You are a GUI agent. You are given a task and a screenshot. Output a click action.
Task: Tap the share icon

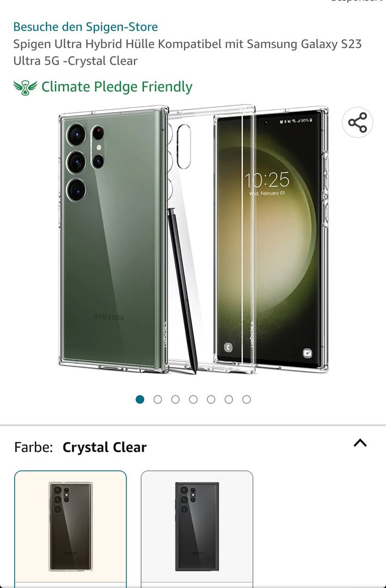[357, 122]
